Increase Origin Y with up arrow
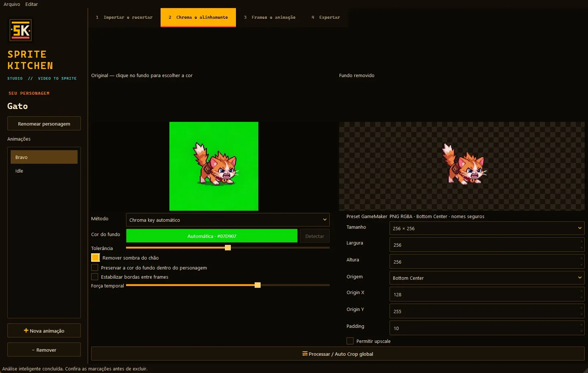Image resolution: width=588 pixels, height=373 pixels. tap(581, 308)
